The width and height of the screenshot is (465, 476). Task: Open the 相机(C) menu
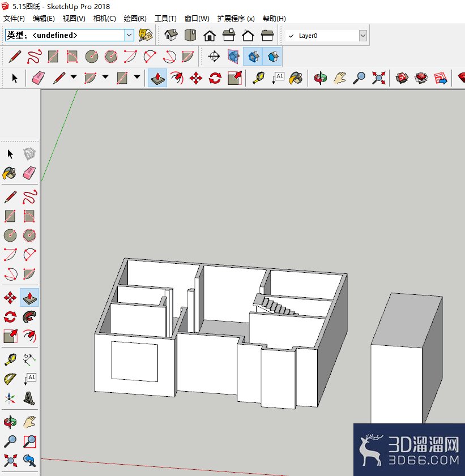104,19
